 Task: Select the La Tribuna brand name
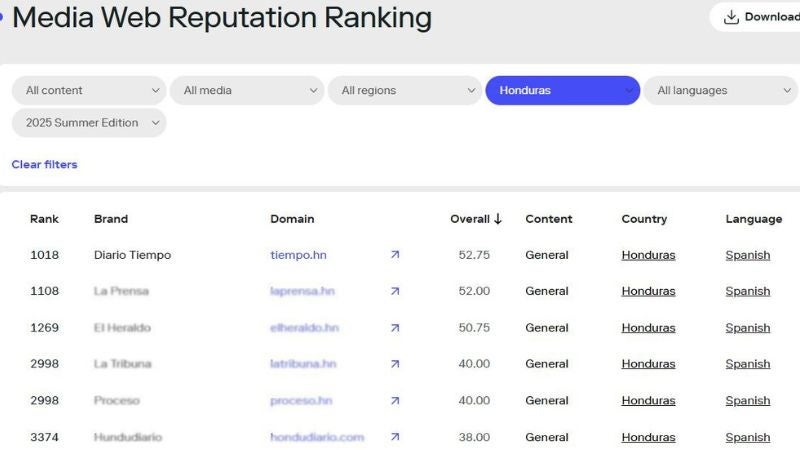[123, 364]
